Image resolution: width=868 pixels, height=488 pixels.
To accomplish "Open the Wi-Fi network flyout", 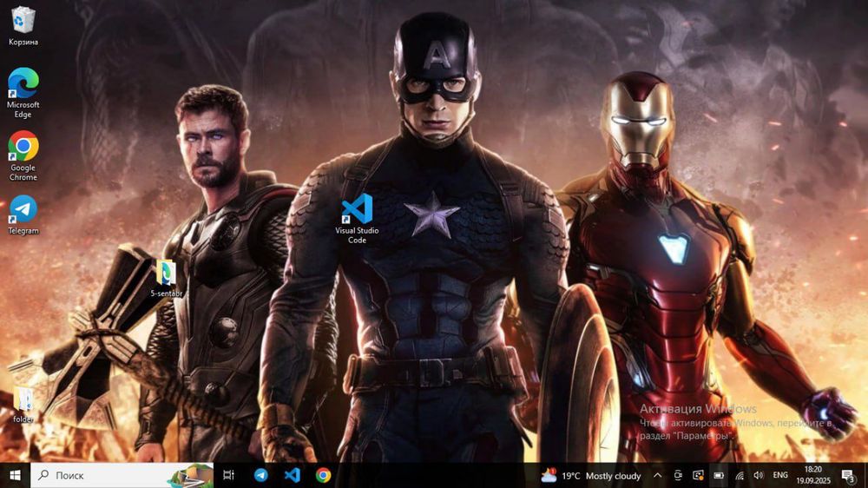I will pos(739,475).
